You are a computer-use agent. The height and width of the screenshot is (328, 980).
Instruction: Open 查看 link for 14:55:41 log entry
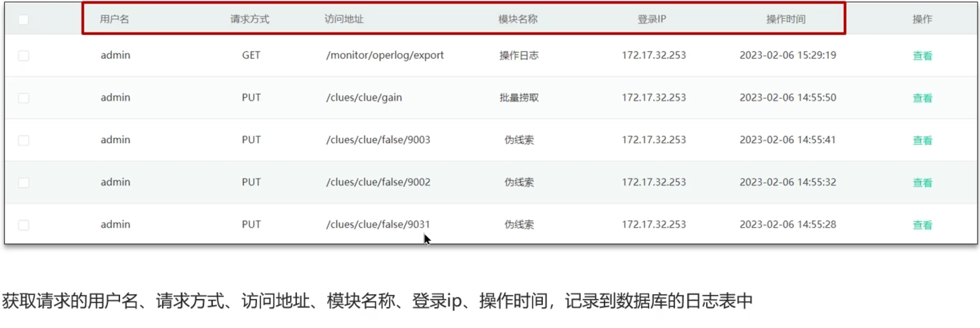(x=922, y=141)
